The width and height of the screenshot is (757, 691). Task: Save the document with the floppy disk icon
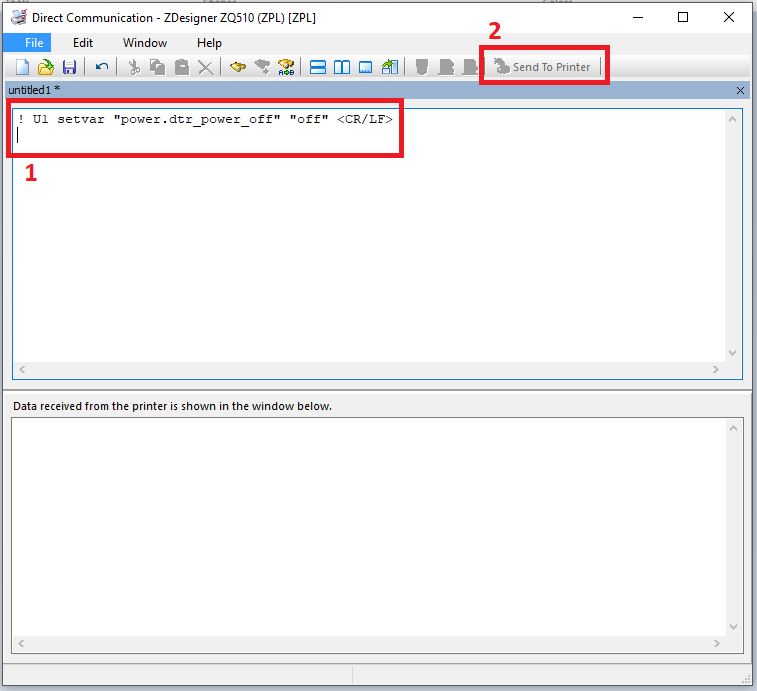[x=70, y=67]
